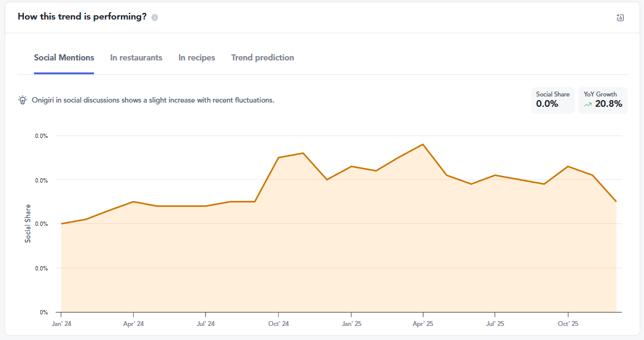Switch to the Social Mentions tab

point(64,58)
